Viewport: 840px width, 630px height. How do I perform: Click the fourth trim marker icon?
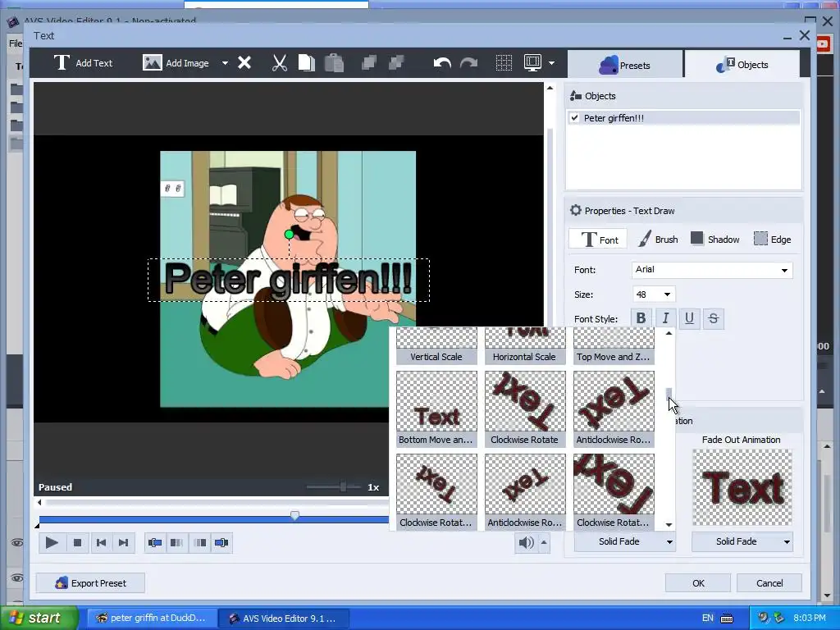(221, 543)
